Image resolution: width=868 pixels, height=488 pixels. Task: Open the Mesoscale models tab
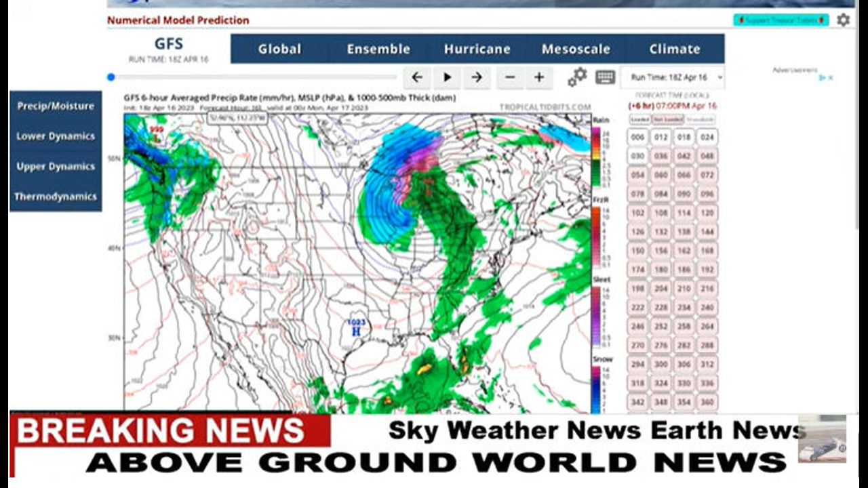[x=576, y=49]
